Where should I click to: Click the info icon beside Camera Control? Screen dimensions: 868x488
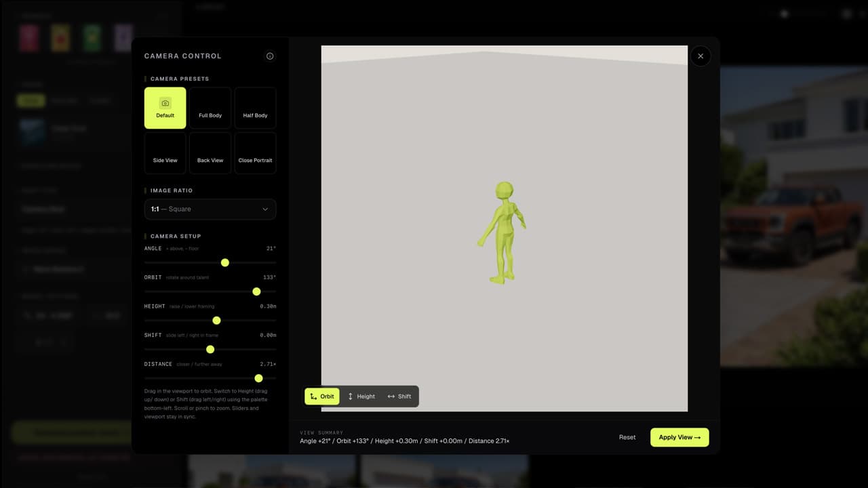tap(270, 56)
